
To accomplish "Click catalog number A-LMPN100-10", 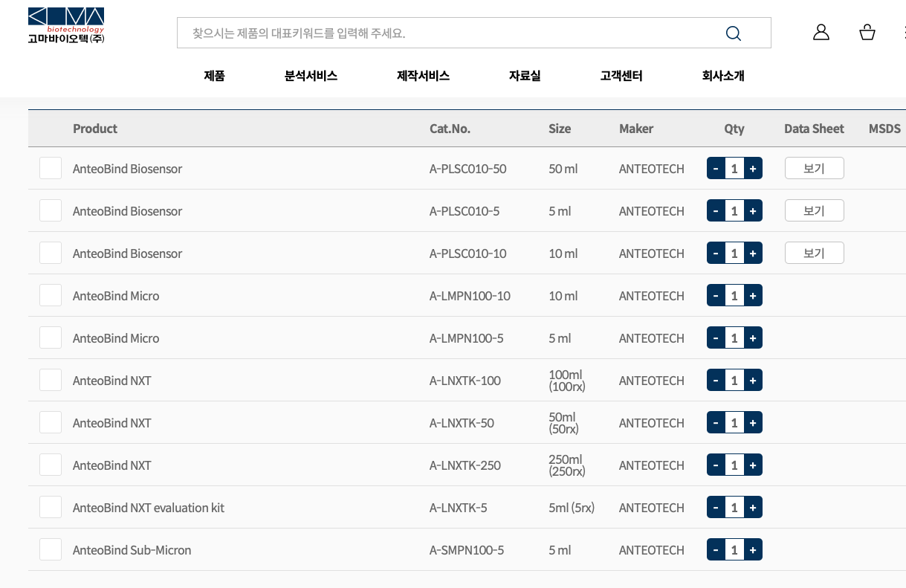I will [470, 296].
